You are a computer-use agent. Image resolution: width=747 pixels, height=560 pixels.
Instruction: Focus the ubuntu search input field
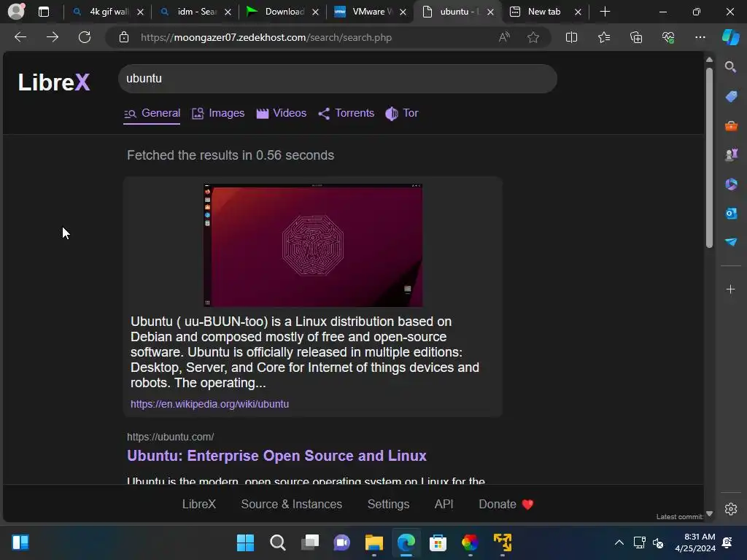337,79
